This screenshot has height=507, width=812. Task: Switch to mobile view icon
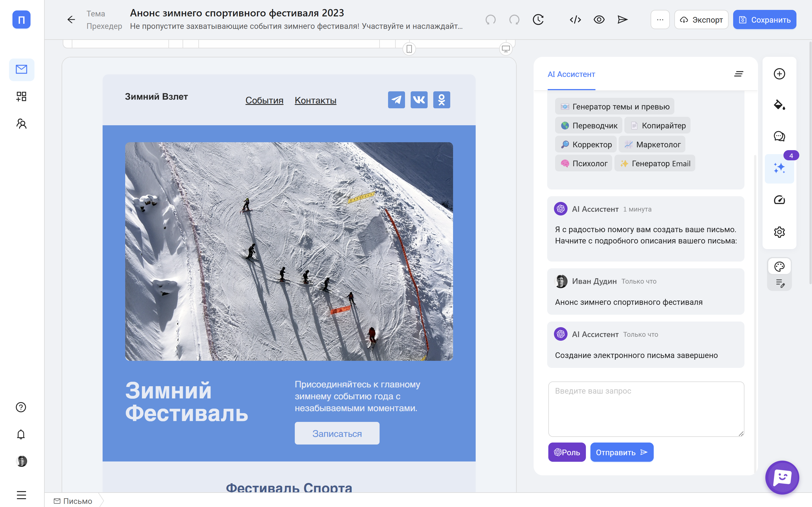409,49
